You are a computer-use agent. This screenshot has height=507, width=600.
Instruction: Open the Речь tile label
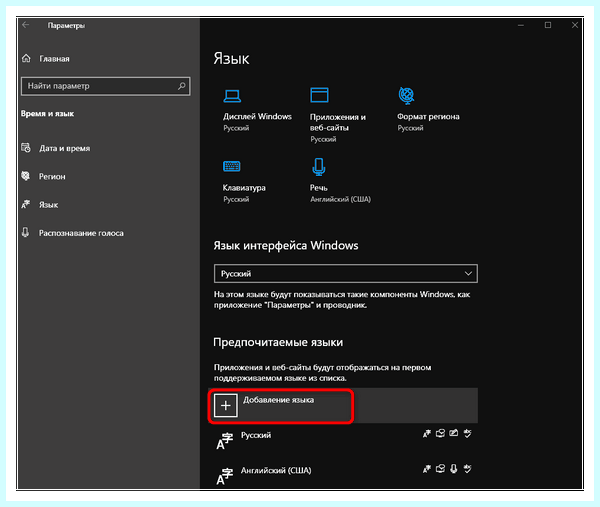tap(319, 187)
